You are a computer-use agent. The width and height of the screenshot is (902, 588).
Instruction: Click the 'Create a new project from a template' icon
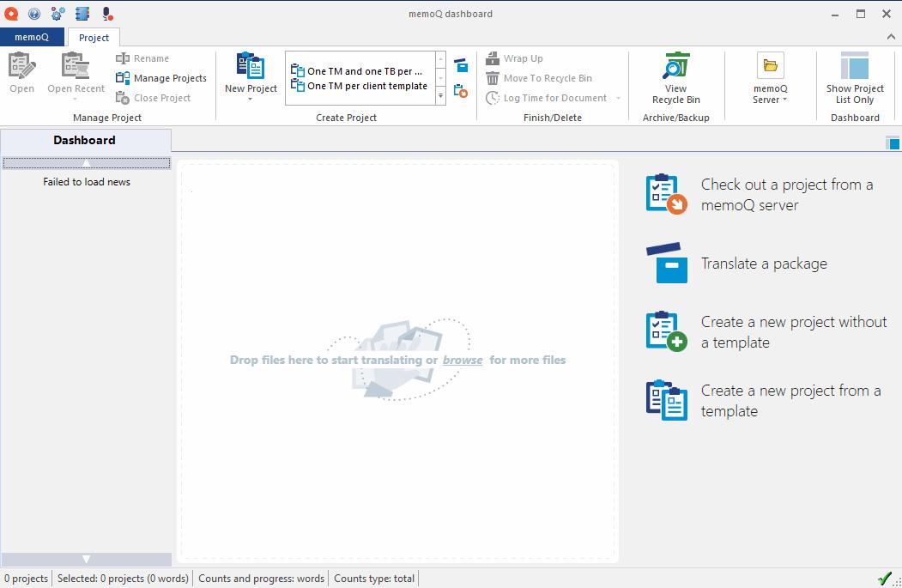666,400
